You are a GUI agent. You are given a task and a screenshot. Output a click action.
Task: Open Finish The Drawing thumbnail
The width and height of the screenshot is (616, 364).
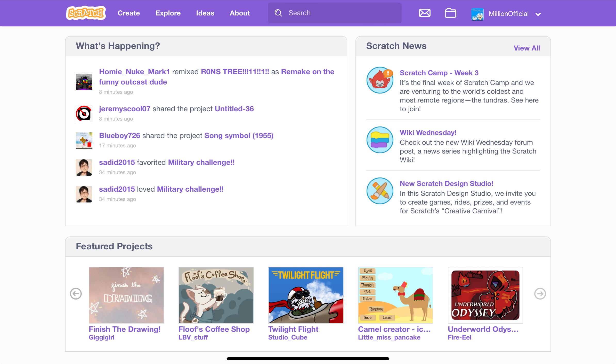tap(126, 295)
